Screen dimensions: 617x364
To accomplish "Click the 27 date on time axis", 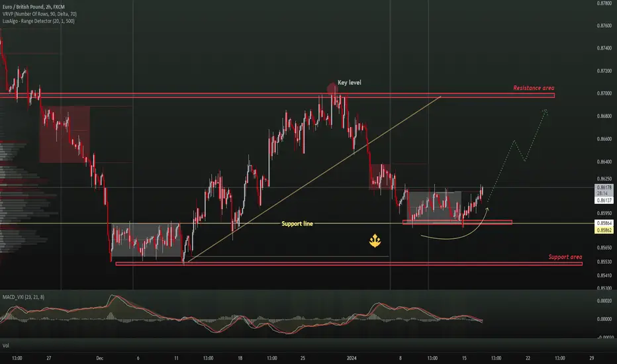I will [x=49, y=358].
